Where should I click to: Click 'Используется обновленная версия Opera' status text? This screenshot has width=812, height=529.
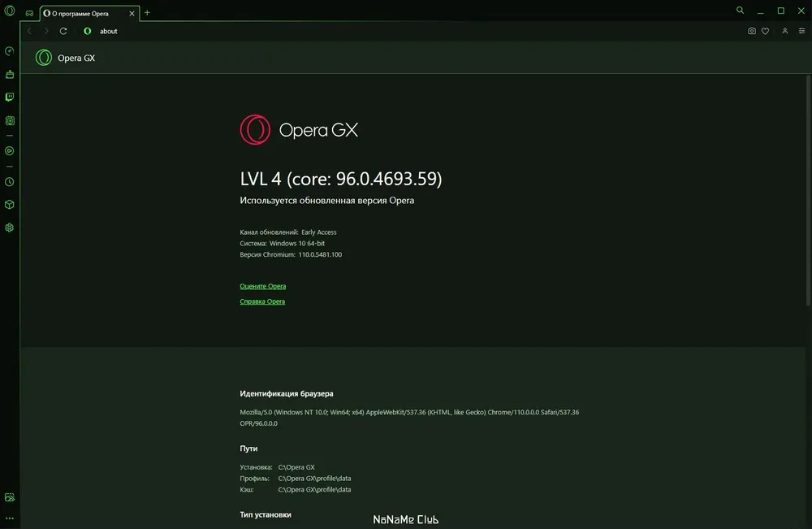[x=326, y=201]
